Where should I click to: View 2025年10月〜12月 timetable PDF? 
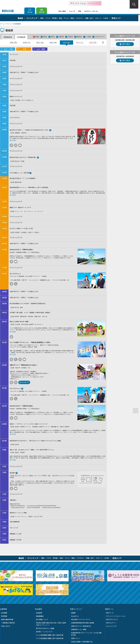point(125,44)
